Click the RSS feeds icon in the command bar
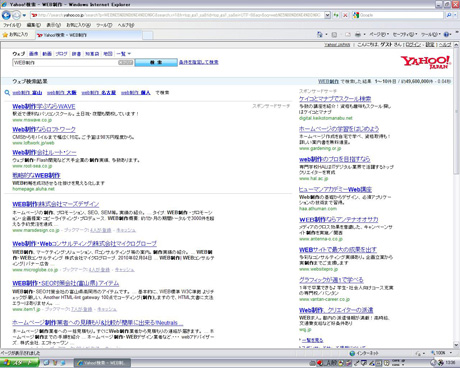460x368 pixels. coord(334,34)
